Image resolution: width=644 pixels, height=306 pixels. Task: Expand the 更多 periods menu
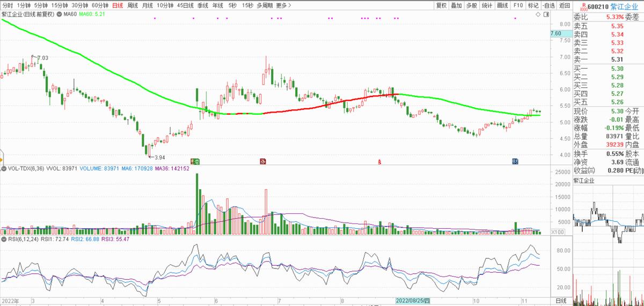point(284,5)
